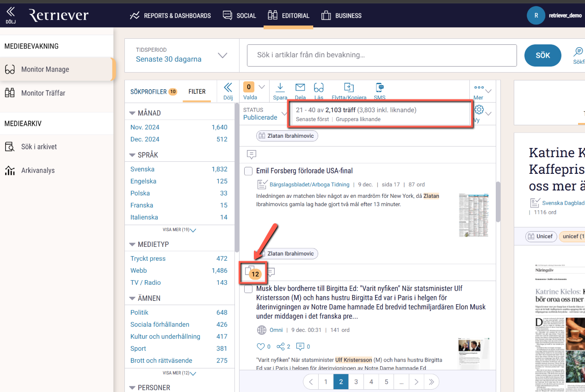Focus the article search field
This screenshot has width=585, height=392.
(x=382, y=55)
